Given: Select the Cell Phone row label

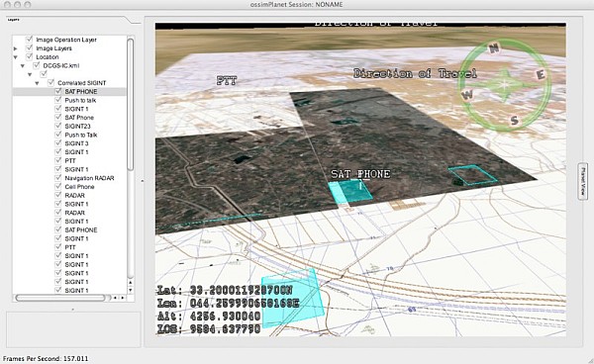Looking at the screenshot, I should [x=79, y=187].
